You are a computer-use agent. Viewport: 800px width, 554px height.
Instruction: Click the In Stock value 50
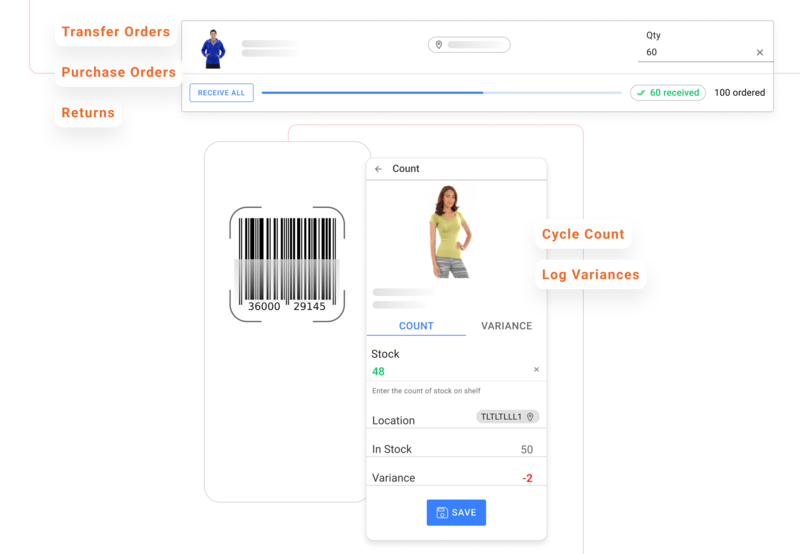[527, 449]
